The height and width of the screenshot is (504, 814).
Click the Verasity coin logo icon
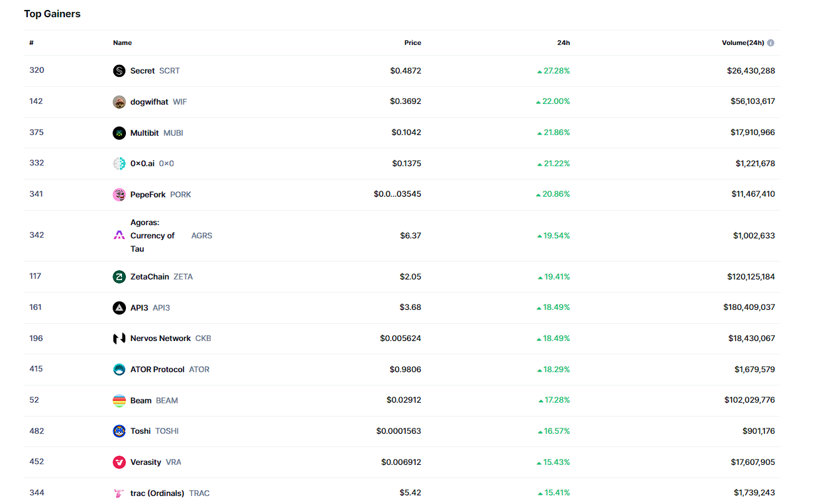[x=119, y=462]
